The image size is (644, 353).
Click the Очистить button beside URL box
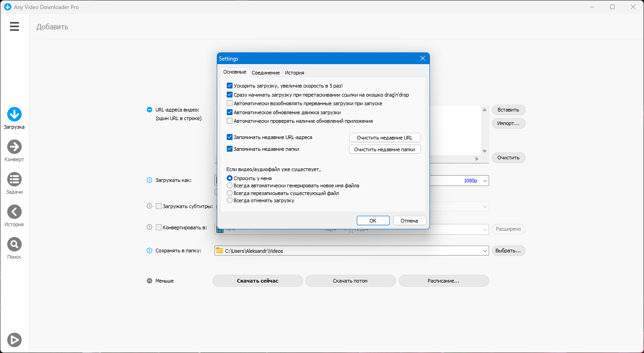coord(509,158)
